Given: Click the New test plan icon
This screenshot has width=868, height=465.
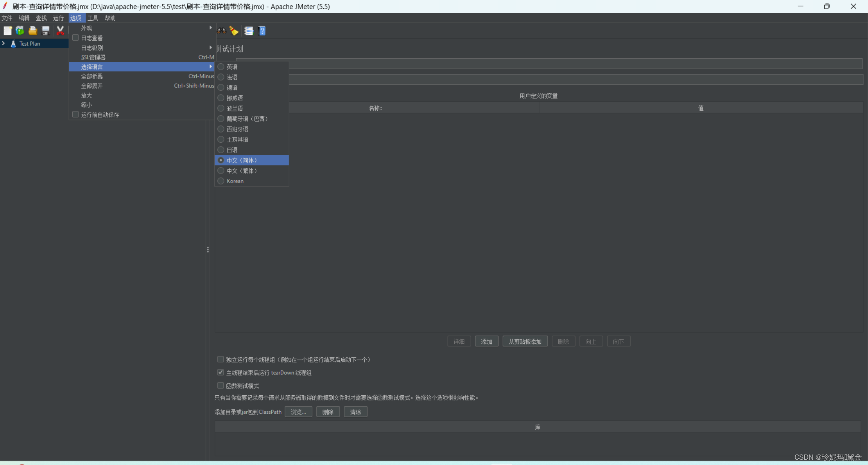Looking at the screenshot, I should click(x=8, y=30).
